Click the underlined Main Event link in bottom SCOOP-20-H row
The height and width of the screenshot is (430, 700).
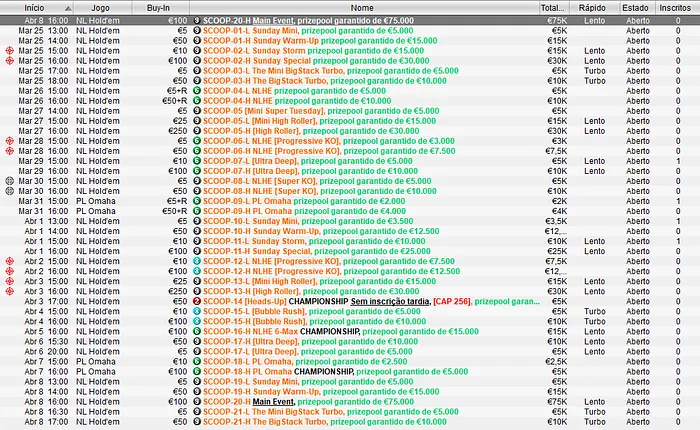(273, 401)
